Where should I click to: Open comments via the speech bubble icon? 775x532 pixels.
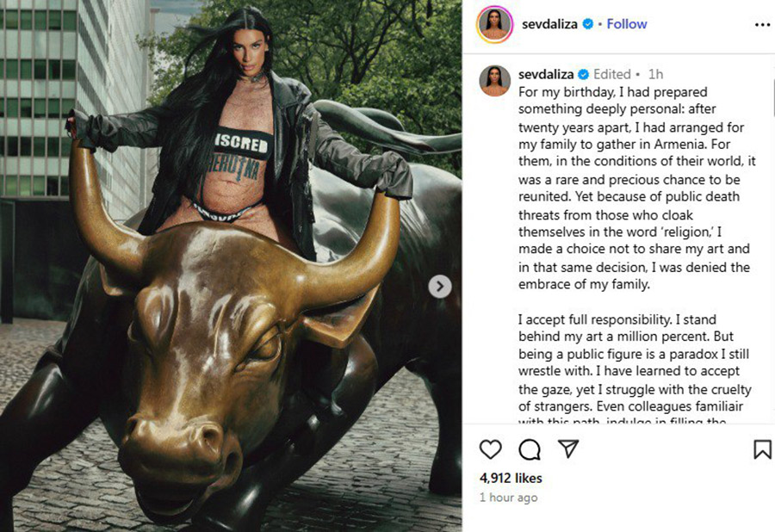530,449
